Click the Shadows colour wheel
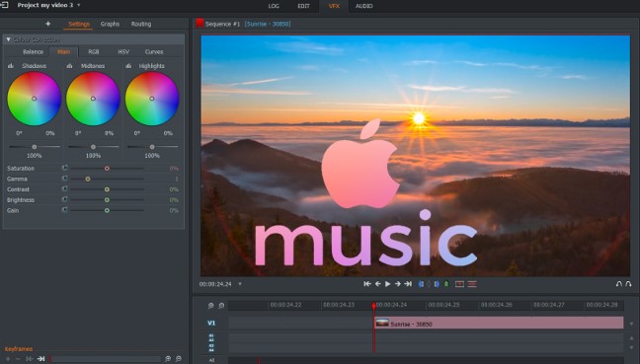The image size is (640, 364). (34, 99)
